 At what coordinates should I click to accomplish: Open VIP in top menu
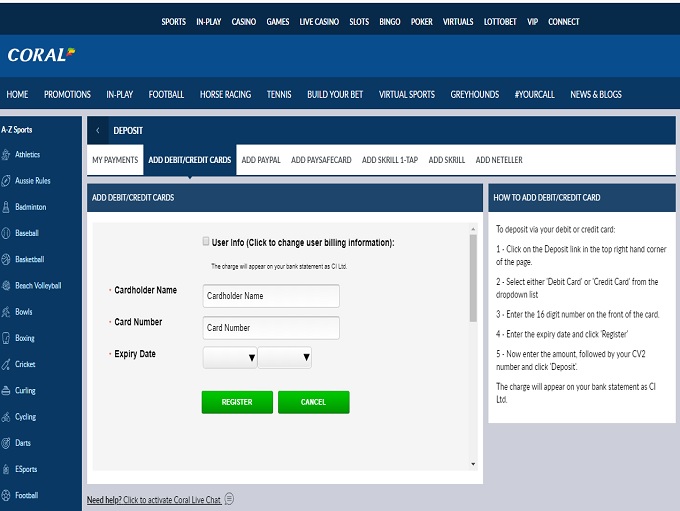click(x=533, y=22)
